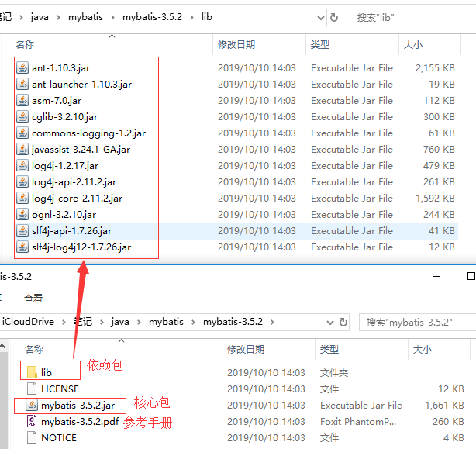Click the log4j-api-2.11.2.jar file icon

coord(22,181)
